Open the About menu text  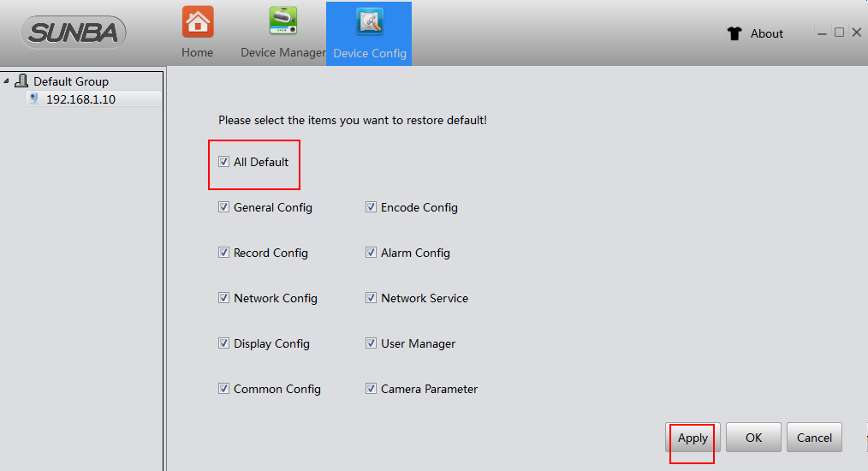(767, 33)
